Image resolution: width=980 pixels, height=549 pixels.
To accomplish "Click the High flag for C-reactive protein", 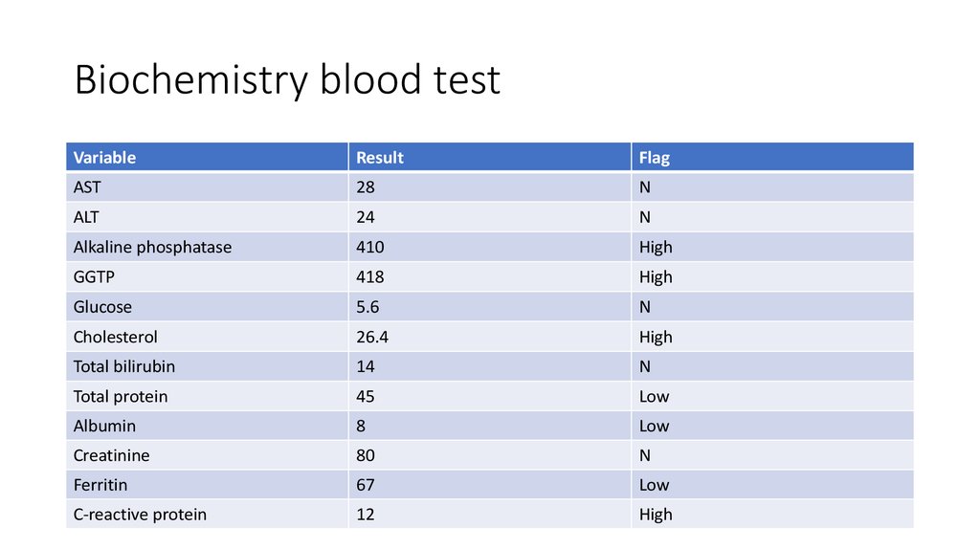I will click(656, 515).
